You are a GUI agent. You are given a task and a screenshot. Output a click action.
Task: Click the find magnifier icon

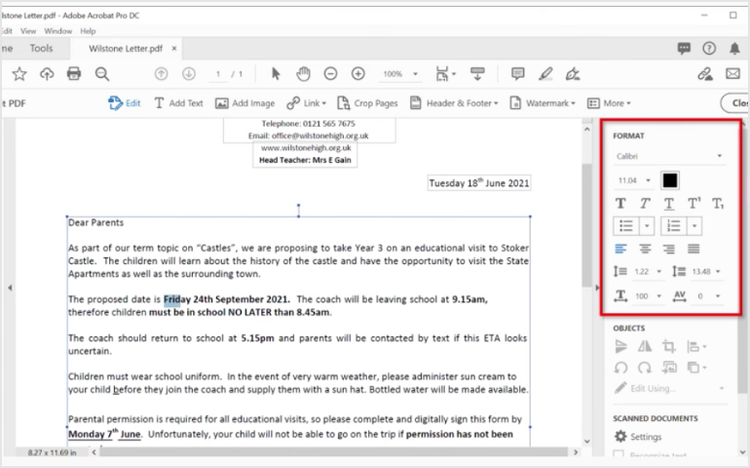(102, 74)
